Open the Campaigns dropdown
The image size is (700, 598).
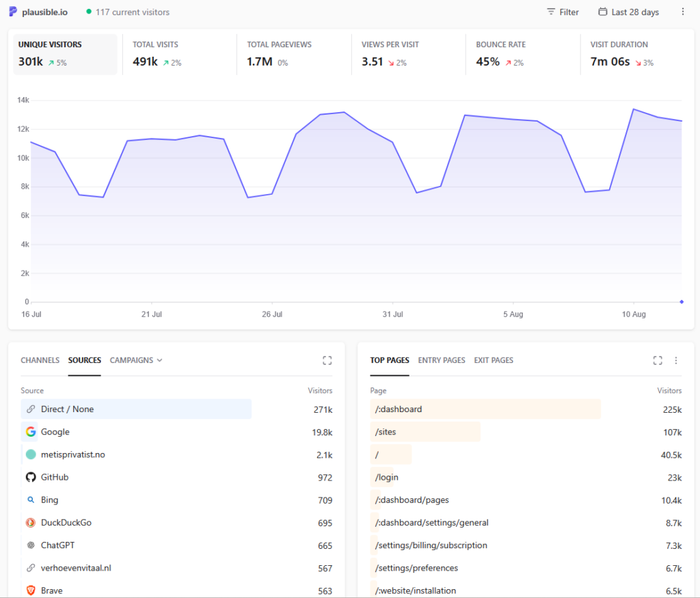pyautogui.click(x=136, y=360)
